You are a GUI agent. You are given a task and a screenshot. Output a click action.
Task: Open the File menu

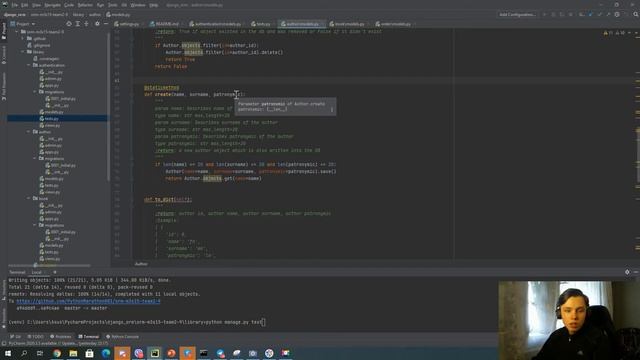pos(15,5)
